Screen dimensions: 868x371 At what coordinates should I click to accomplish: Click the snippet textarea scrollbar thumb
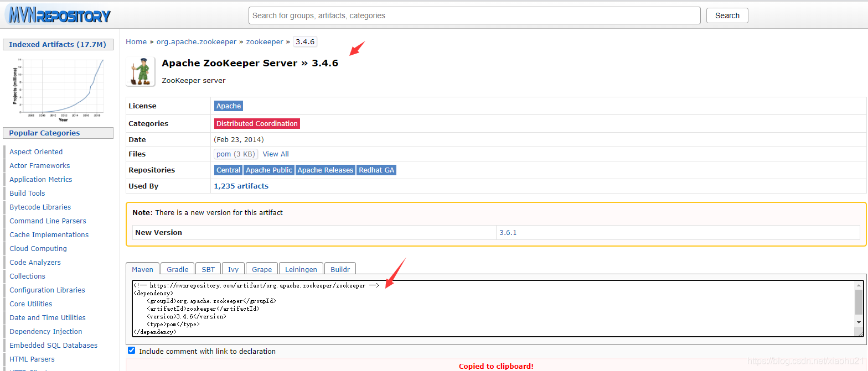click(x=859, y=302)
